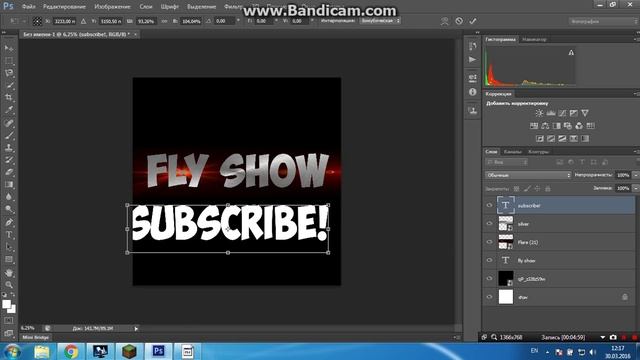Open the Файл menu
The image size is (640, 360).
coord(29,7)
